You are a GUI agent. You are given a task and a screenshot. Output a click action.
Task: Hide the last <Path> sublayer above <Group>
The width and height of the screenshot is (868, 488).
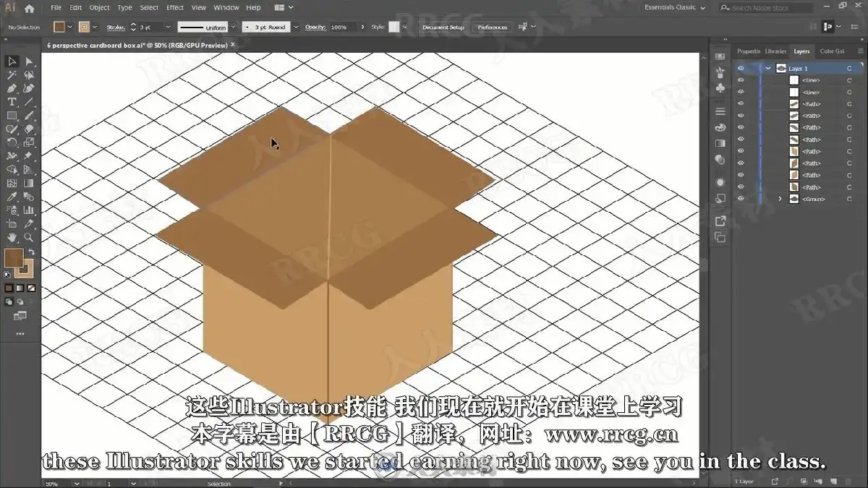pyautogui.click(x=740, y=187)
